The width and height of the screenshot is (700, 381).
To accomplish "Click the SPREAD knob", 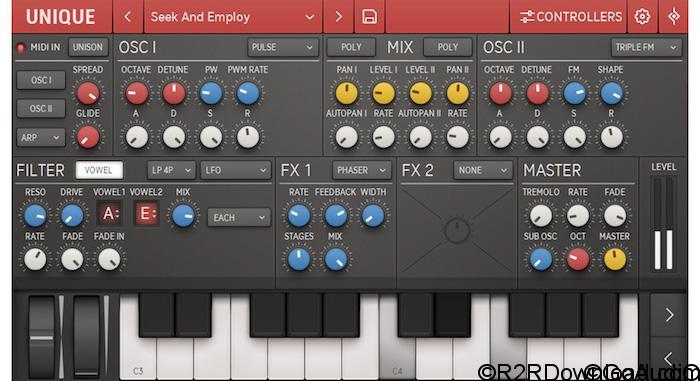I will coord(88,93).
